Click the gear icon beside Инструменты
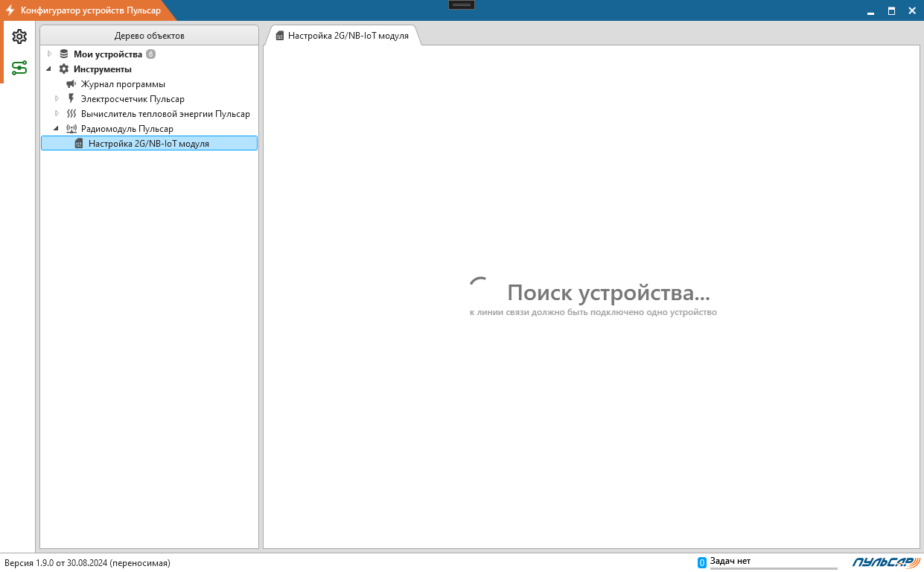 click(x=64, y=69)
